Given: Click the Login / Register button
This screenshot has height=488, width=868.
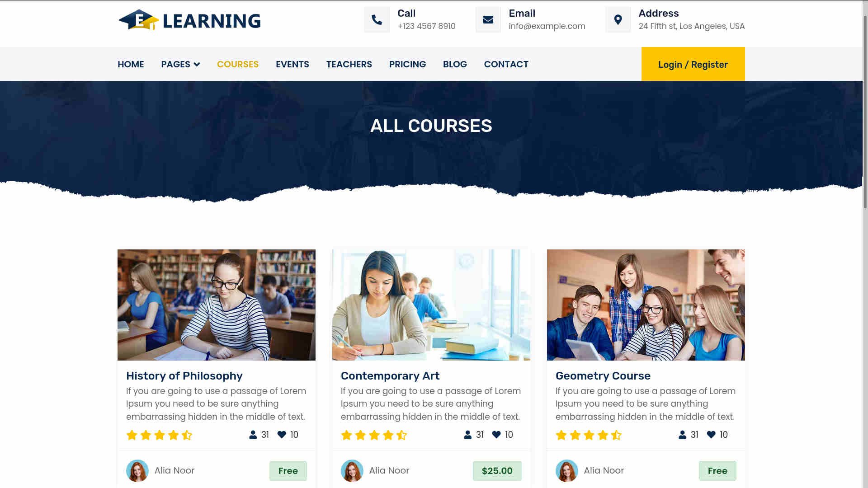Looking at the screenshot, I should [x=693, y=64].
